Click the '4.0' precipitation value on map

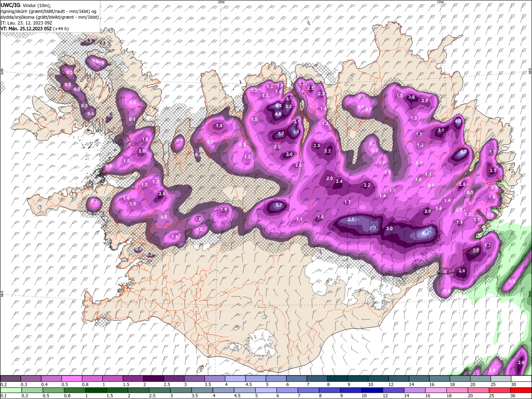coord(278,114)
